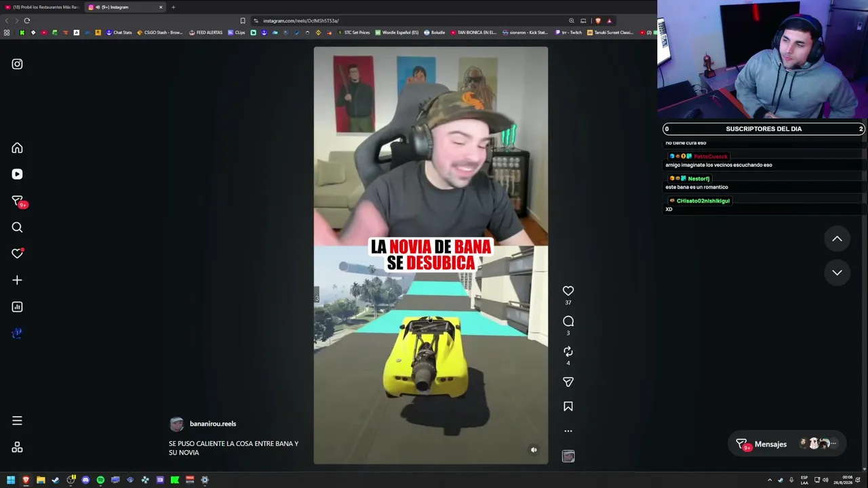Toggle reel audio with speaker icon
The width and height of the screenshot is (868, 488).
534,450
